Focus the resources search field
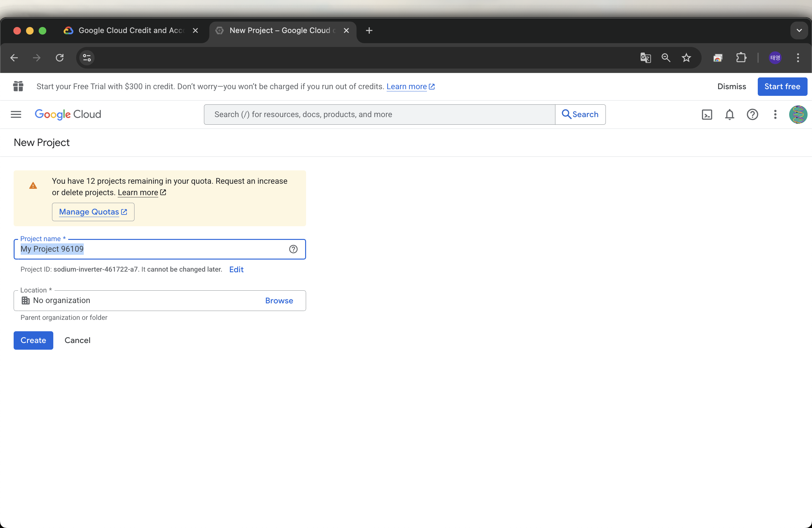 (379, 114)
